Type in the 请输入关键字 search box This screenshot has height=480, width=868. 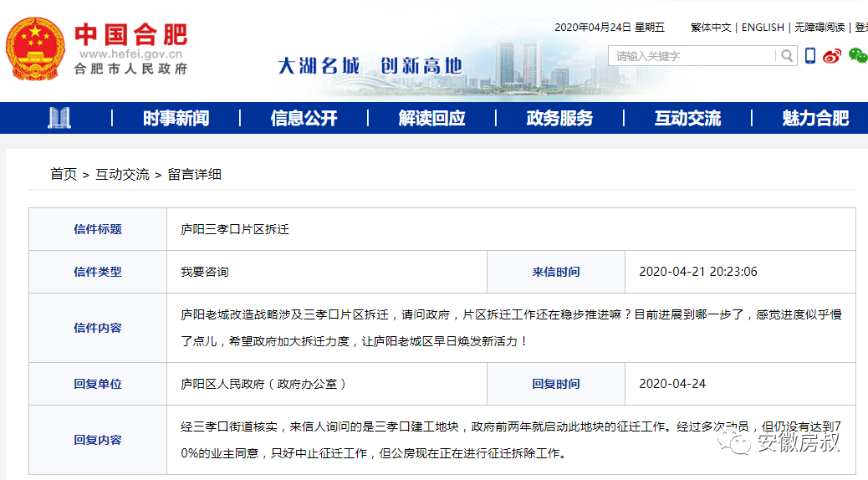(x=692, y=56)
